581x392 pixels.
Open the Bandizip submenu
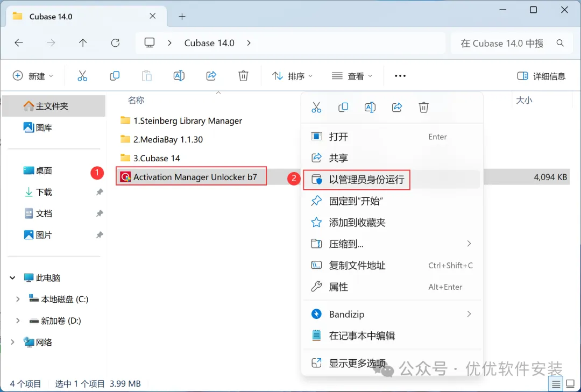pos(469,314)
